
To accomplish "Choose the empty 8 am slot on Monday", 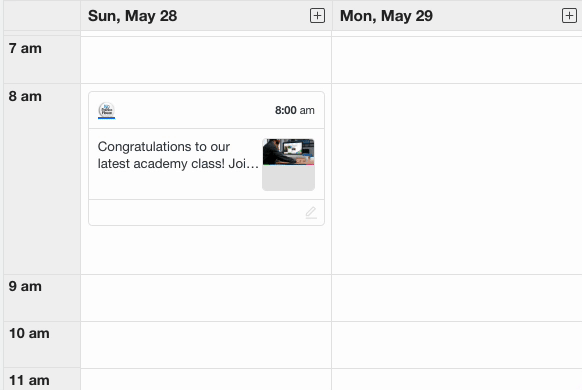I will pyautogui.click(x=457, y=179).
